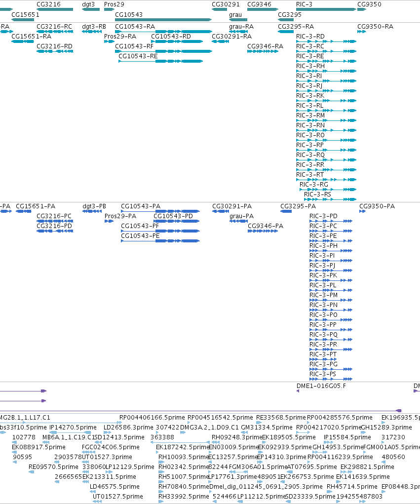
Task: Select the CG9346 gene label
Action: 259,4
